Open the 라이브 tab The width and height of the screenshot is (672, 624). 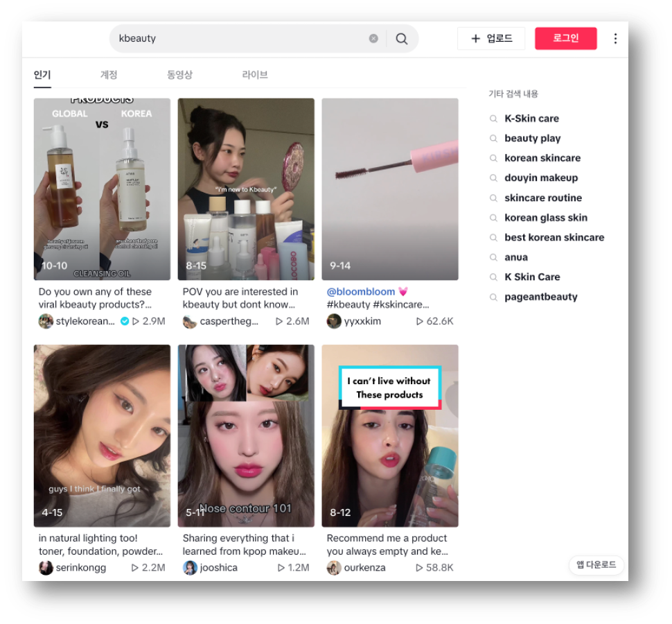[x=255, y=75]
